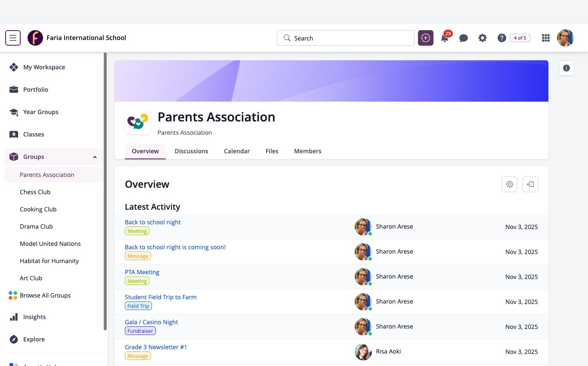Switch to the Files tab
This screenshot has width=588, height=366.
tap(272, 151)
